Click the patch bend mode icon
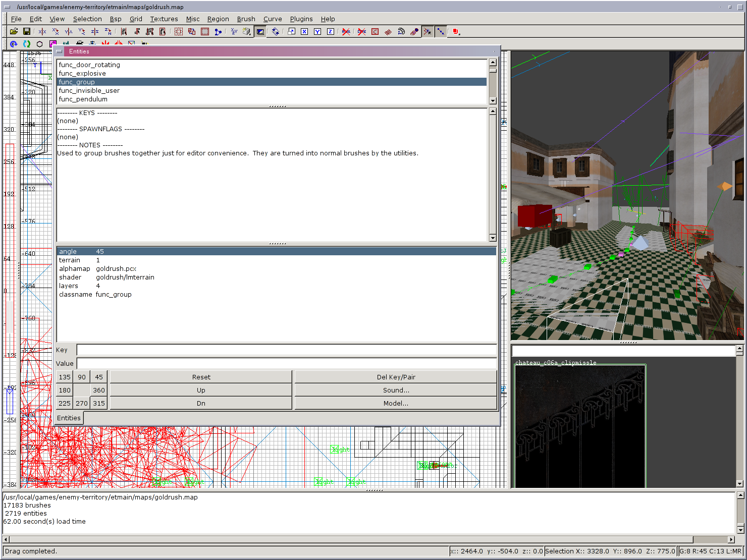The image size is (747, 560). coord(401,31)
